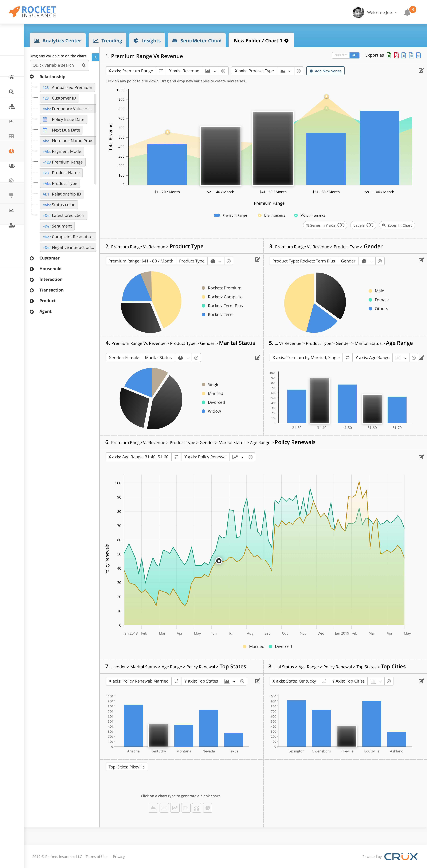Focus the Quick variable search field
Viewport: 427px width, 868px height.
(59, 65)
